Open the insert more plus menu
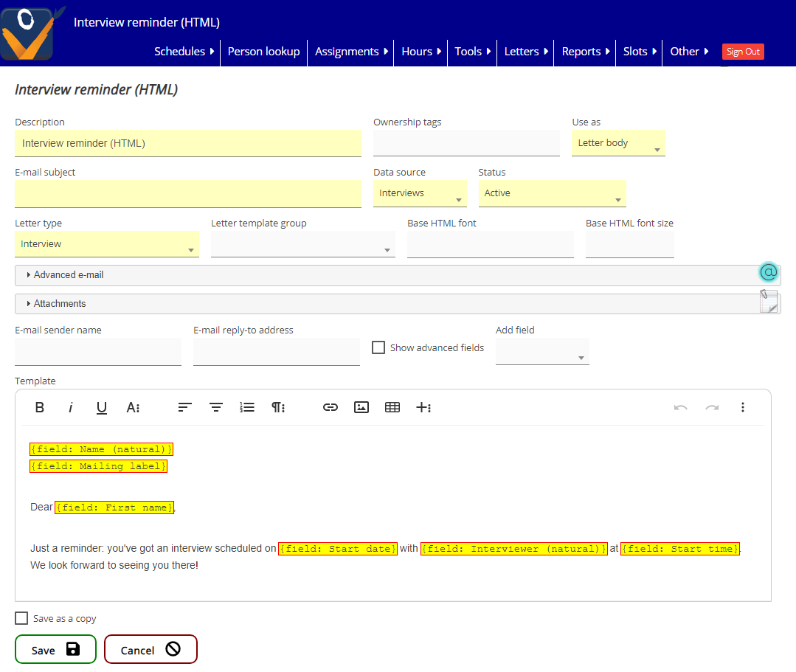The image size is (796, 672). (x=423, y=408)
